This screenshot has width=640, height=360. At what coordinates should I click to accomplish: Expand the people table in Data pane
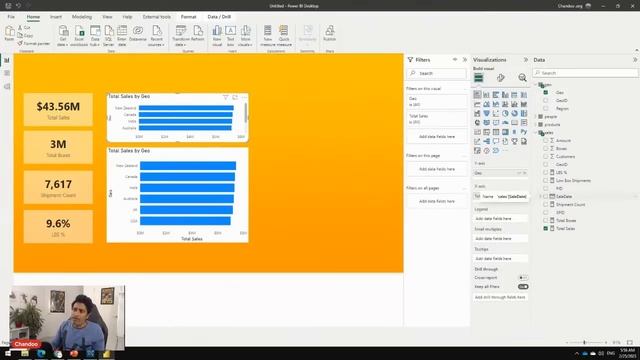coord(536,116)
